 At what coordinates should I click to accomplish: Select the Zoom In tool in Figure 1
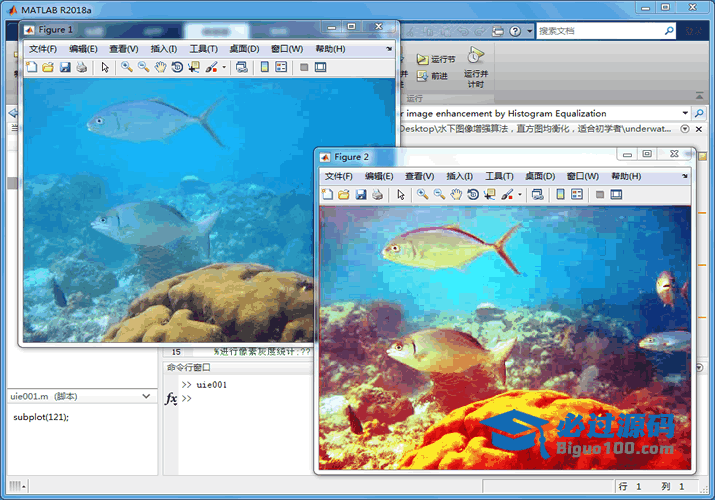[x=127, y=68]
